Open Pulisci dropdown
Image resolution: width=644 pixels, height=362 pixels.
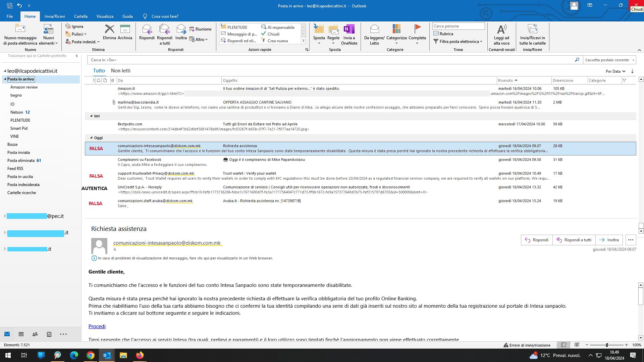76,34
